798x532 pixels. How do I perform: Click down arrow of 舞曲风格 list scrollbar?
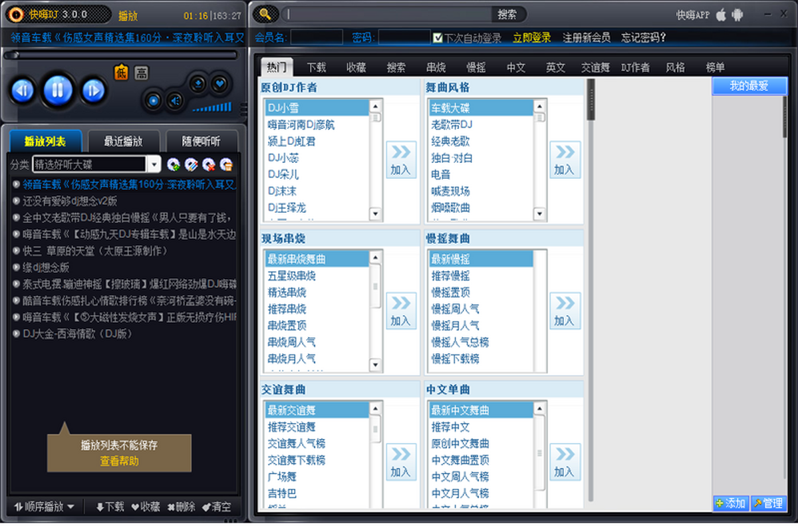pyautogui.click(x=539, y=214)
